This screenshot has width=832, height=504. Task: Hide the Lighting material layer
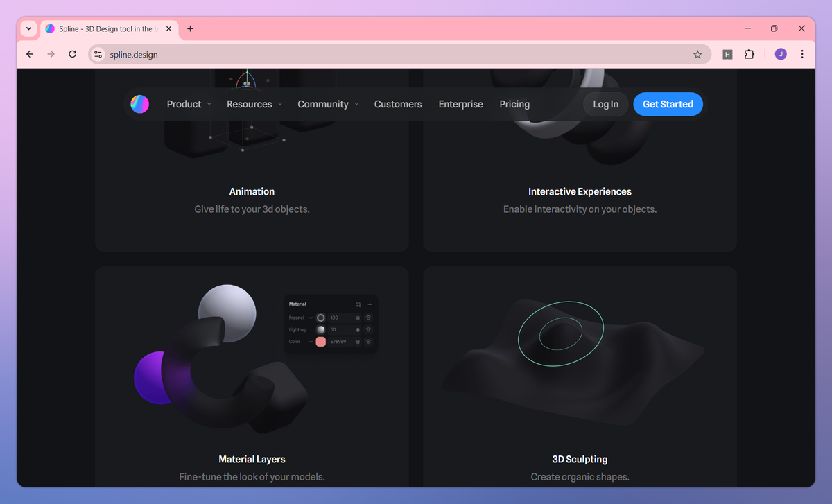[368, 330]
